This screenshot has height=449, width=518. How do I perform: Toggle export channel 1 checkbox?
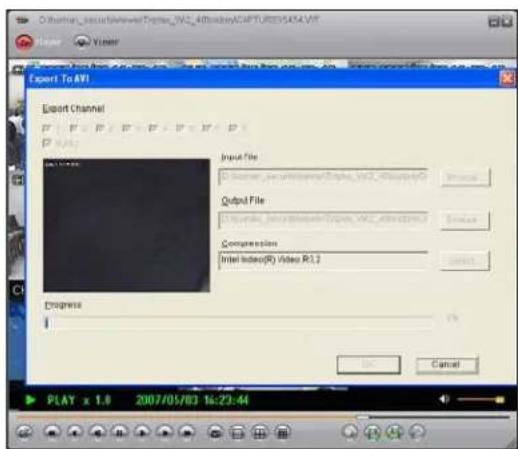pyautogui.click(x=46, y=128)
